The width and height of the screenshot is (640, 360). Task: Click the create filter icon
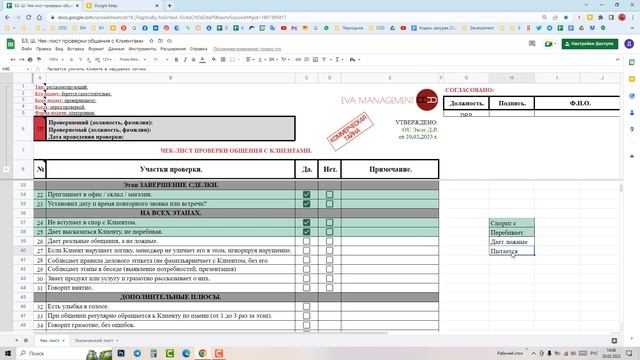click(324, 60)
